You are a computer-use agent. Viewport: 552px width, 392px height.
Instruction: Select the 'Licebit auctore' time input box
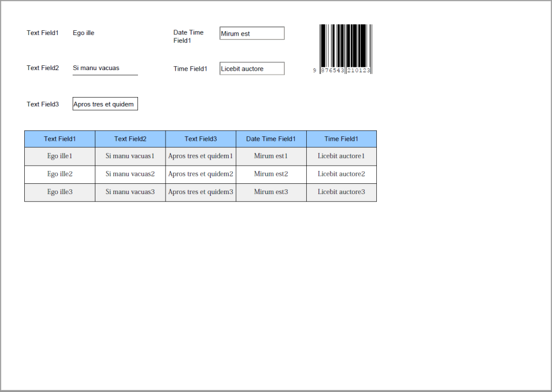(x=252, y=68)
